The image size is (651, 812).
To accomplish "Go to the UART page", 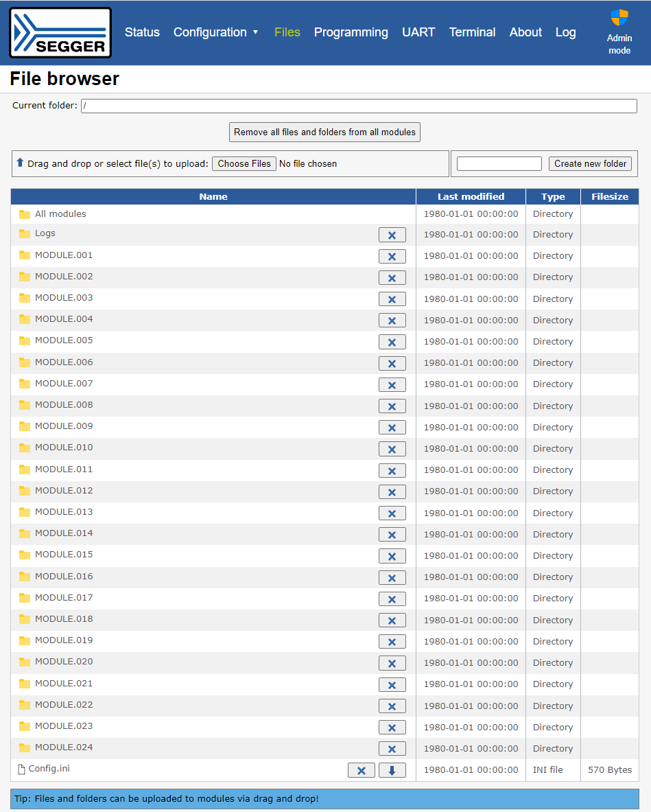I will coord(418,32).
